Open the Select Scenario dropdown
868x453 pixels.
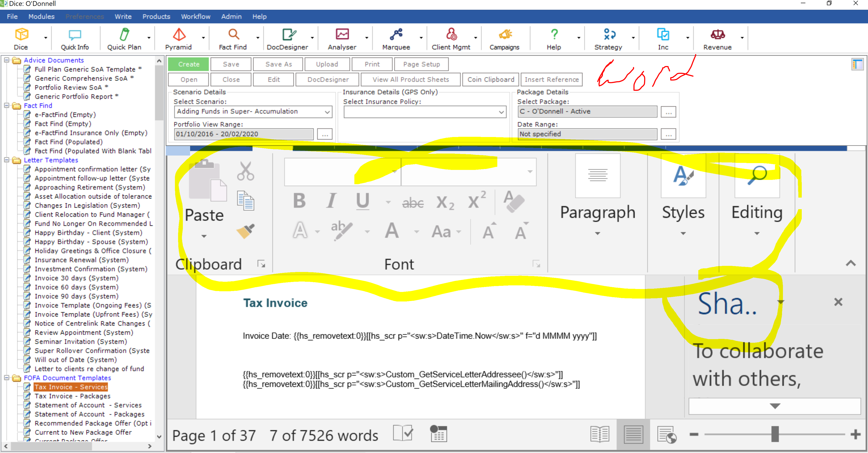326,111
